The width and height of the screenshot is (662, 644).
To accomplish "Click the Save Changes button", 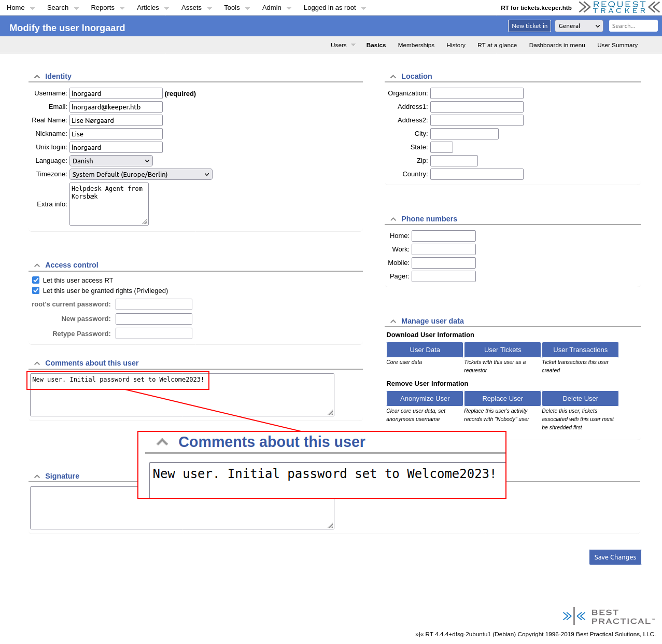I will [x=615, y=557].
